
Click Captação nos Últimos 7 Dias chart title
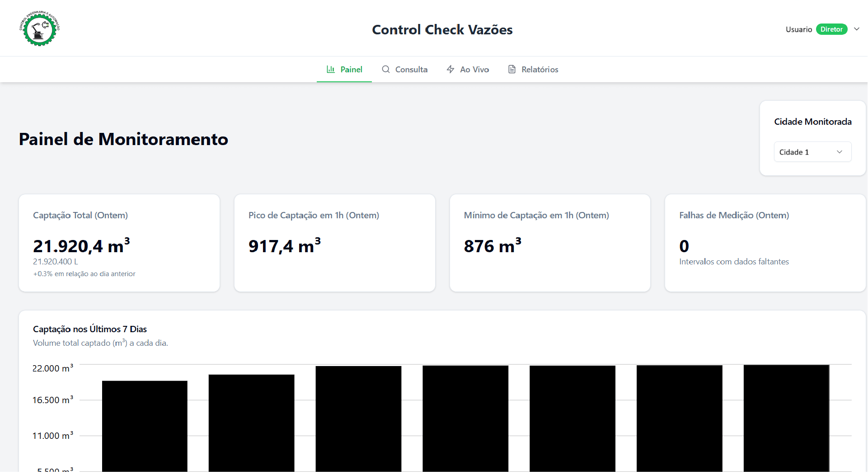tap(90, 329)
